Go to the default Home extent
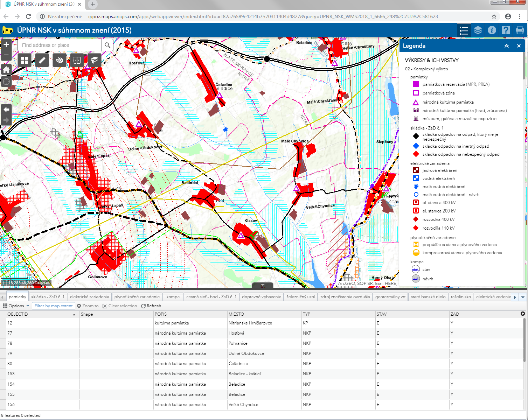The height and width of the screenshot is (420, 528). (6, 70)
